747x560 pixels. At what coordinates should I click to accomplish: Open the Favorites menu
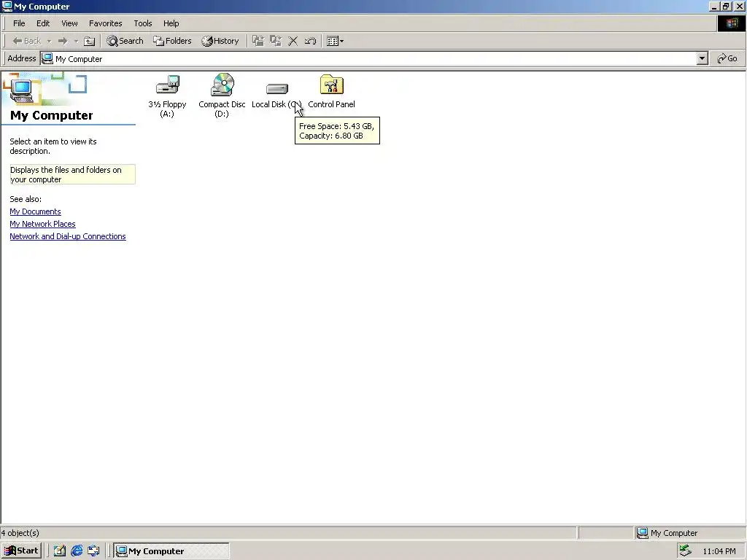105,23
